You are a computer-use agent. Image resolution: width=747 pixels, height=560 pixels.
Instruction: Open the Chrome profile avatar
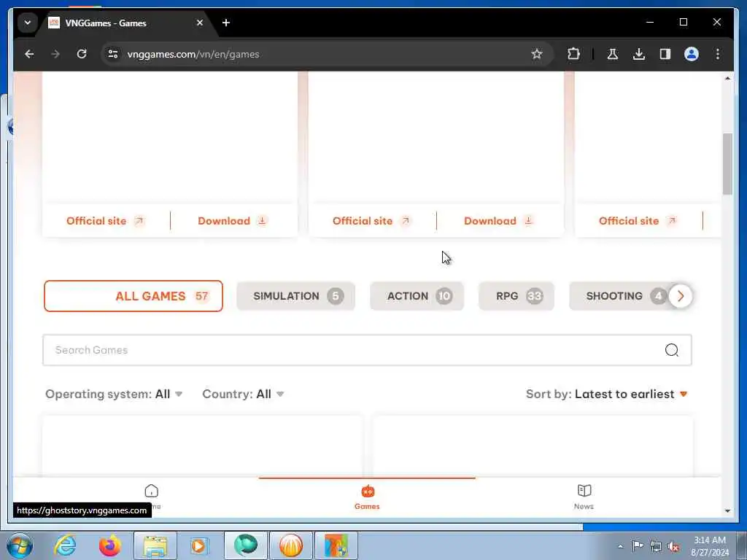coord(692,54)
